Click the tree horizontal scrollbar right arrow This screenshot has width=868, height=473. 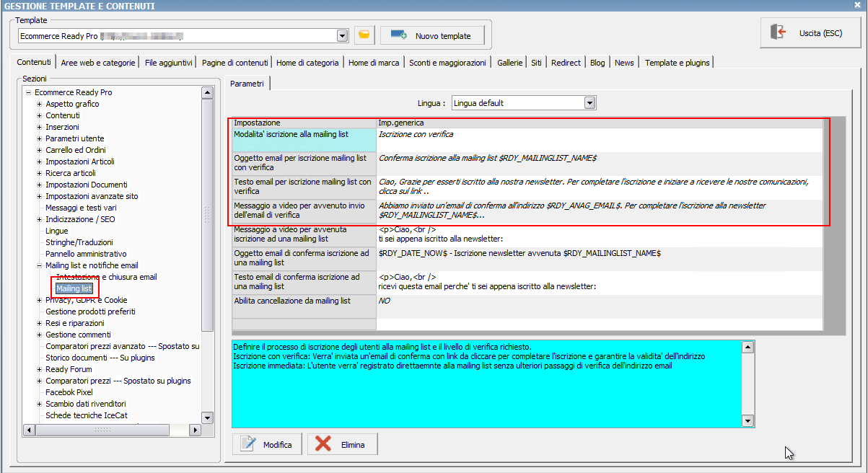coord(195,430)
